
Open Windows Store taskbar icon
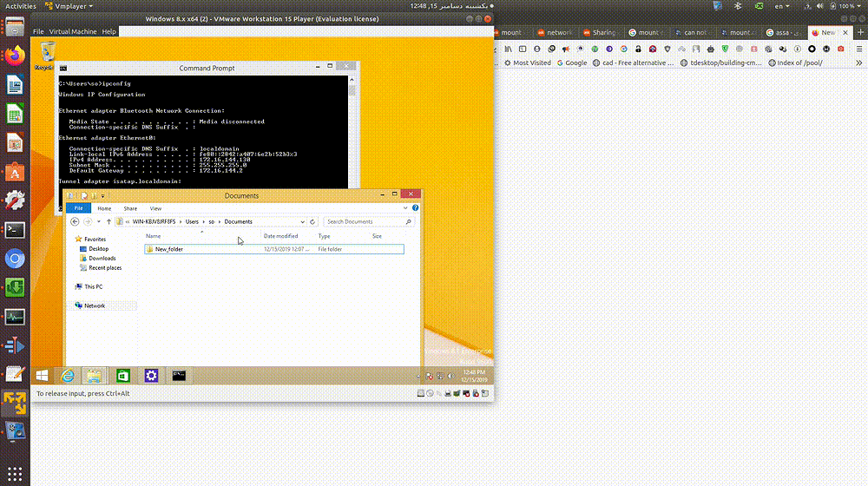(123, 376)
